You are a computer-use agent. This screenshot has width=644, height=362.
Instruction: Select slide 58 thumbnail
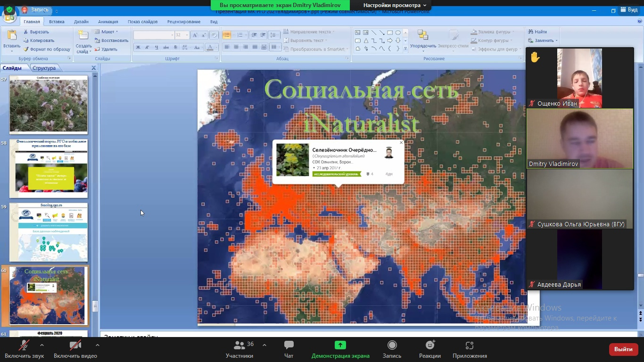(x=49, y=168)
